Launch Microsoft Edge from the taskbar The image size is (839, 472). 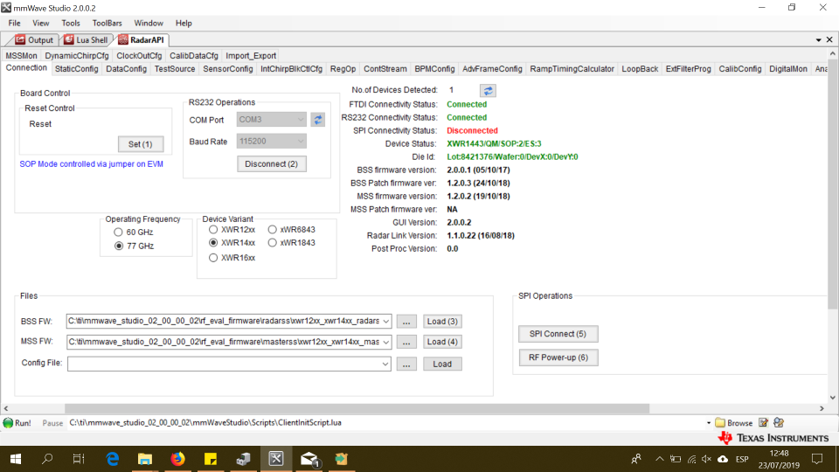112,459
